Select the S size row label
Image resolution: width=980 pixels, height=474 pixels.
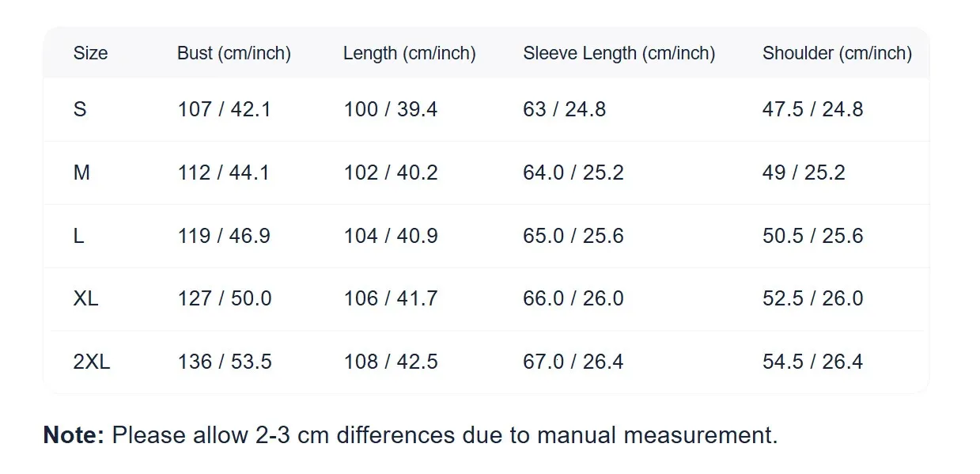click(80, 109)
